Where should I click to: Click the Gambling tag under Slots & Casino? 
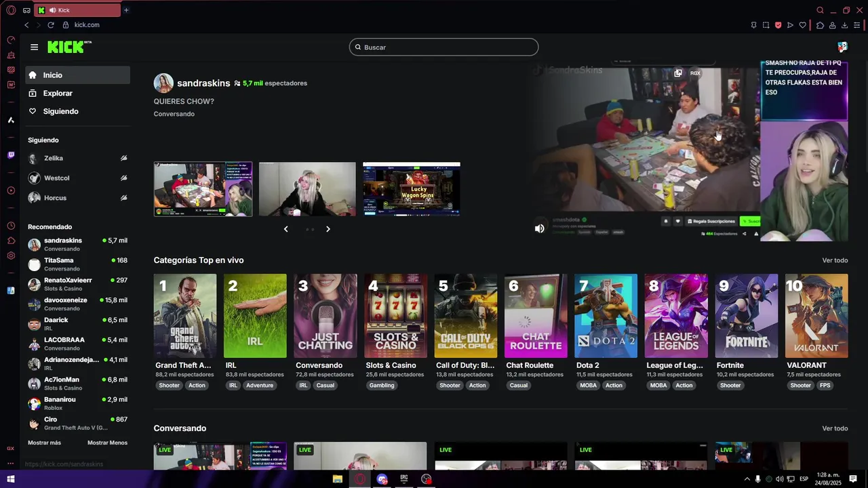(x=382, y=386)
